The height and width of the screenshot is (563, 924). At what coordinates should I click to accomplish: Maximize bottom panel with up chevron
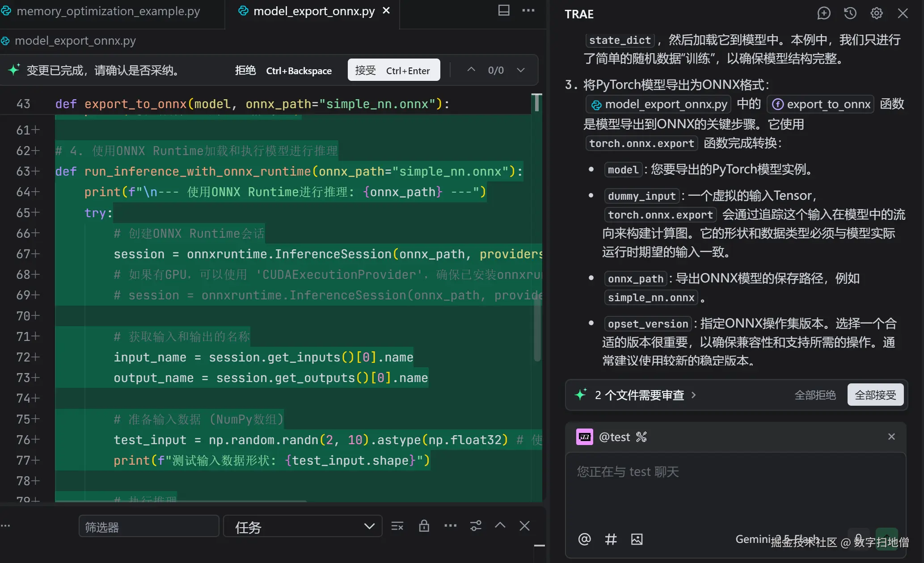(x=500, y=525)
